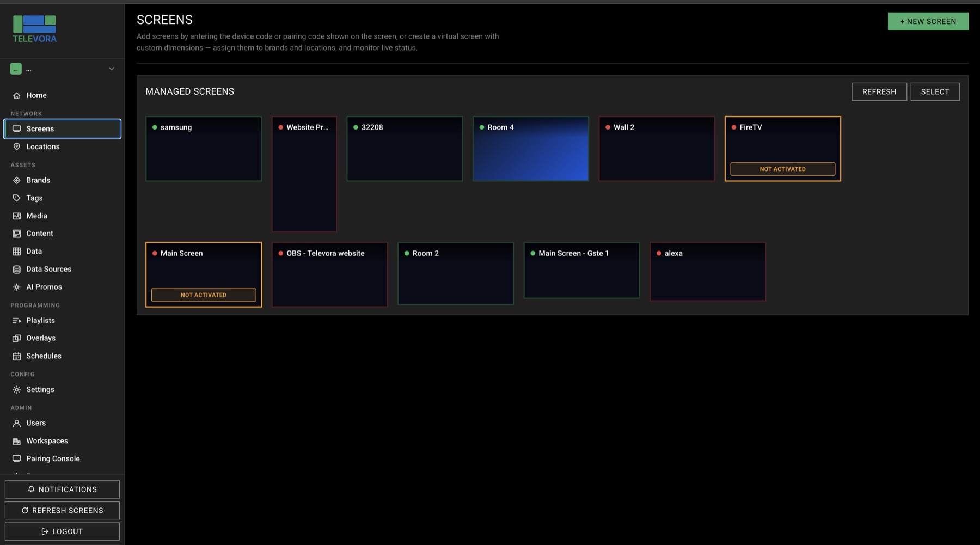Click the SELECT button
The image size is (980, 545).
[x=935, y=91]
